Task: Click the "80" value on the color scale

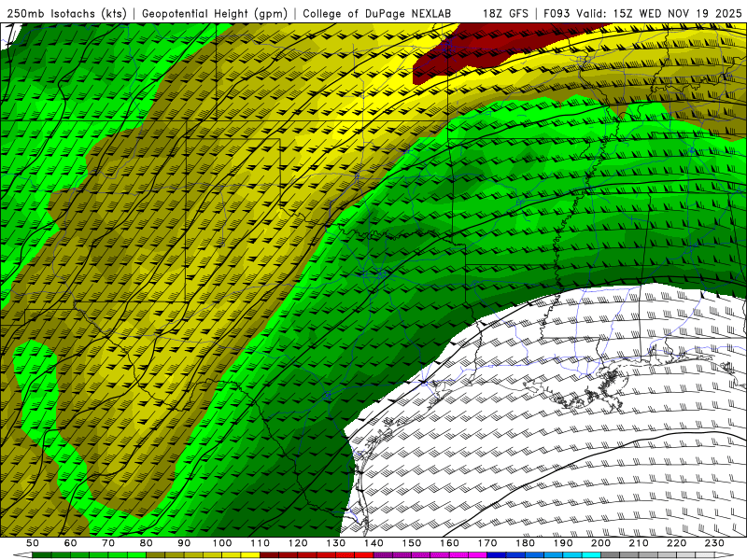Action: (147, 543)
